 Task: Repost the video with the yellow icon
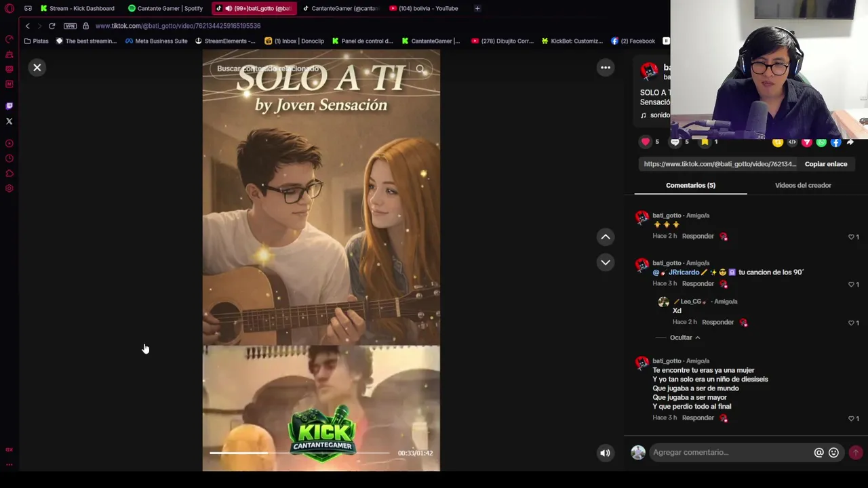pyautogui.click(x=778, y=142)
